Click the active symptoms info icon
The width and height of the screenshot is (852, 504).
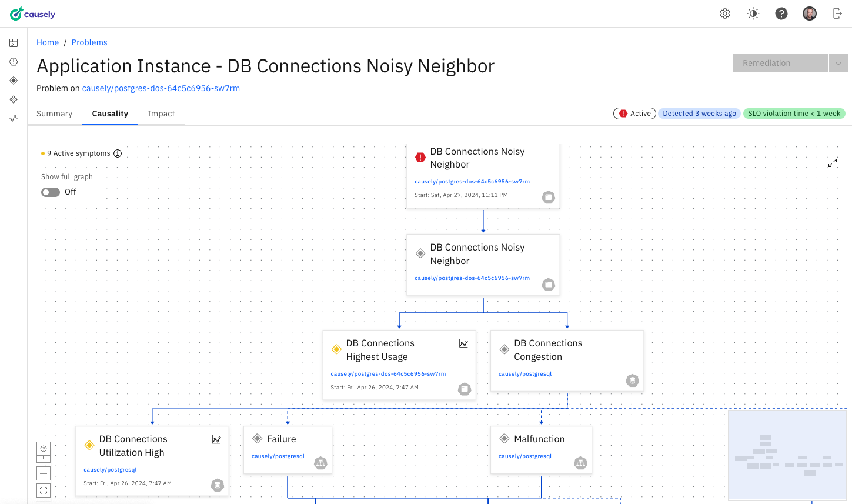tap(118, 153)
